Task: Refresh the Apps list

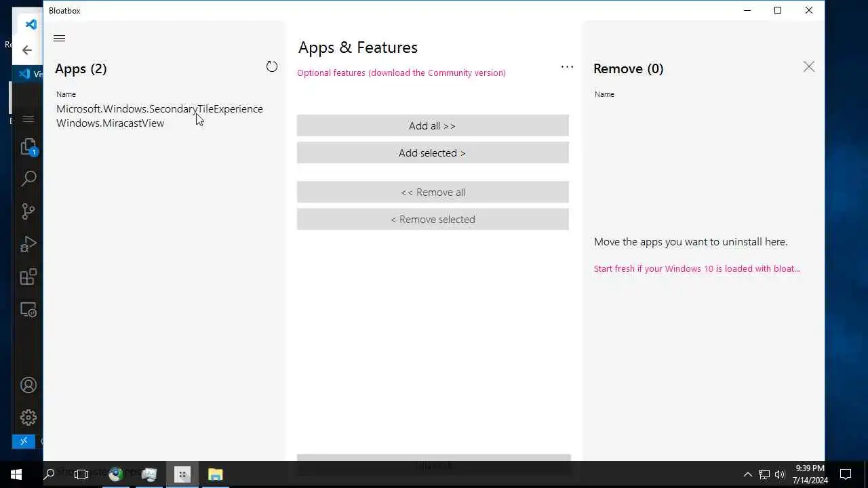Action: tap(272, 66)
